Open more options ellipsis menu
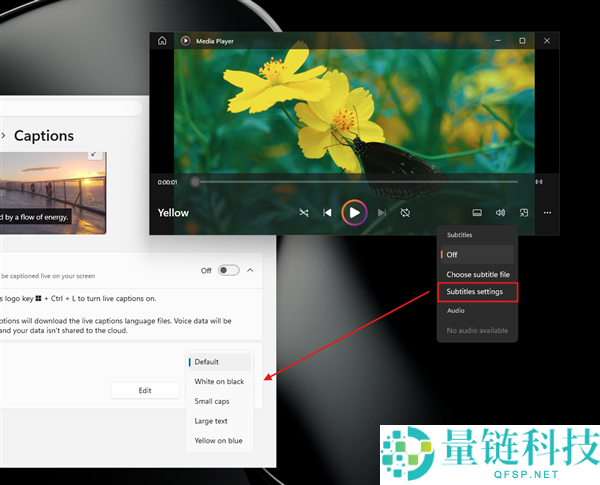This screenshot has width=600, height=485. (548, 213)
